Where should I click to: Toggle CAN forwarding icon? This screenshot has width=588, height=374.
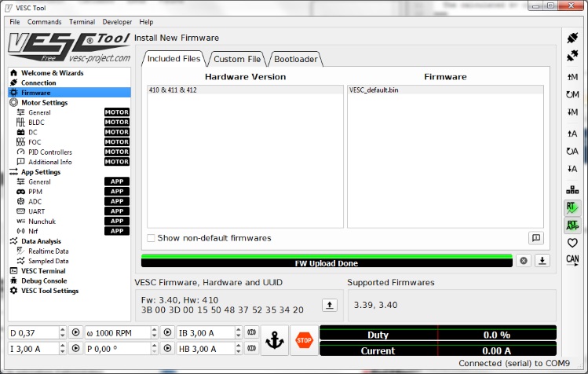[572, 259]
